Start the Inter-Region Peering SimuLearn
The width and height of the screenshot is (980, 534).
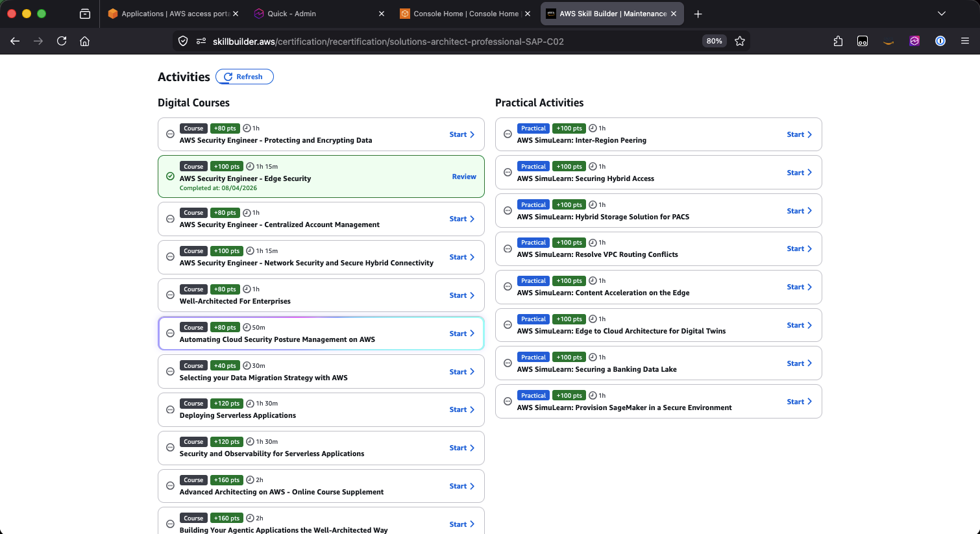coord(800,134)
